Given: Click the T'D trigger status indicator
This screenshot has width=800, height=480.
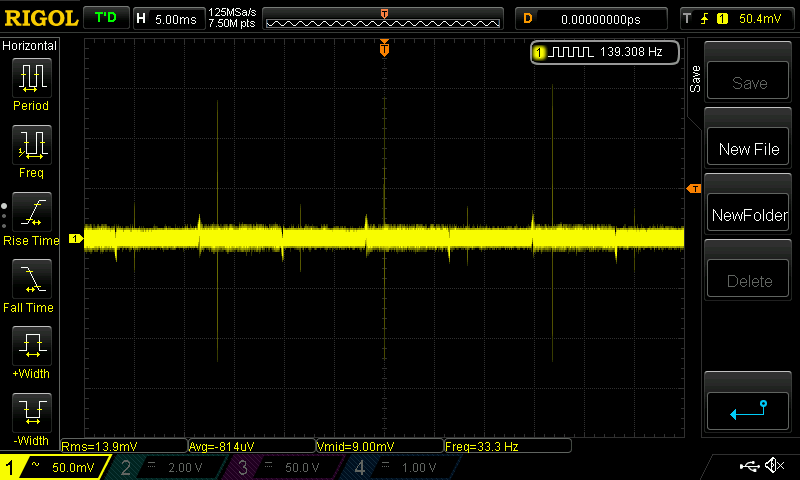Looking at the screenshot, I should coord(106,18).
